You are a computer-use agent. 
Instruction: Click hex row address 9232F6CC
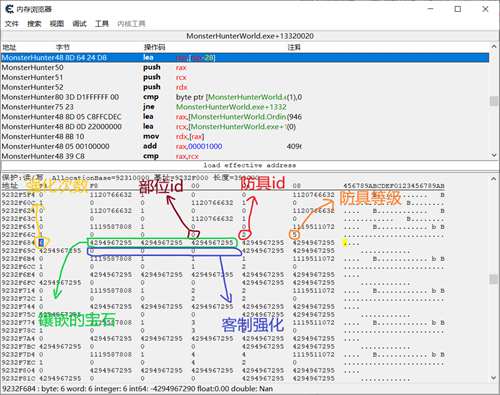(x=18, y=267)
